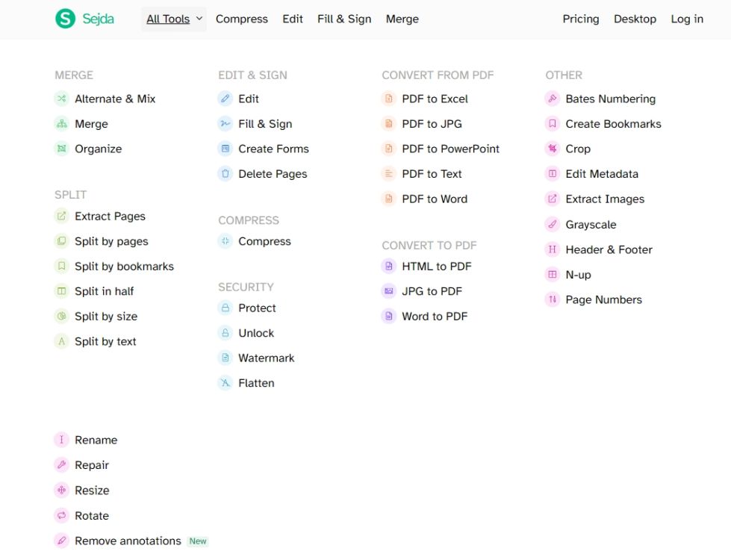The height and width of the screenshot is (560, 731).
Task: Click the Log in link
Action: coord(687,19)
